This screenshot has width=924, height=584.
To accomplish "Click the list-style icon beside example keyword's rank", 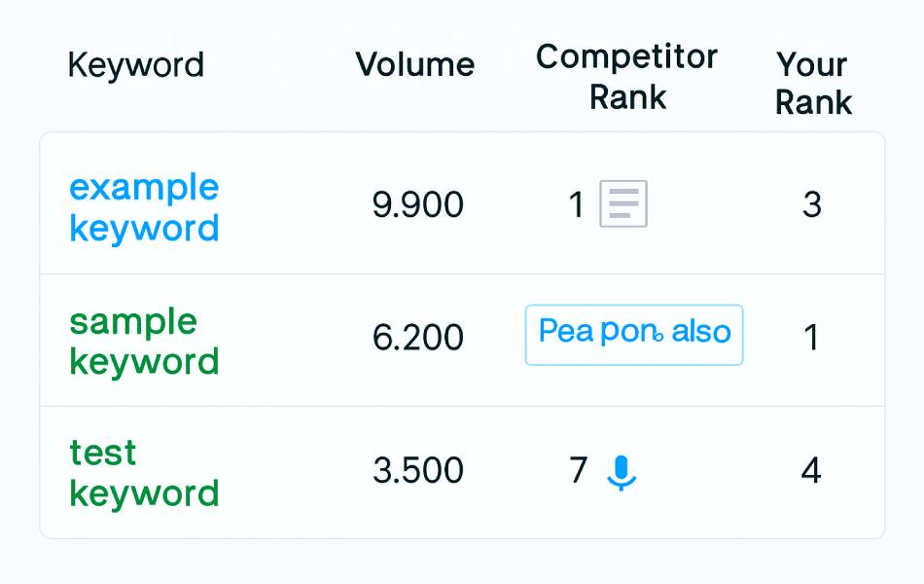I will coord(622,203).
